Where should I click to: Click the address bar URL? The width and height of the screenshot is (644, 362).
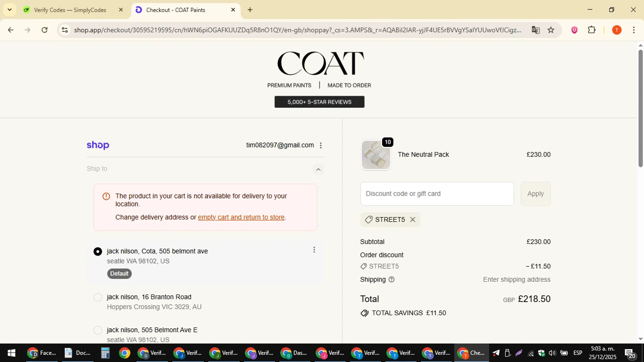(298, 30)
